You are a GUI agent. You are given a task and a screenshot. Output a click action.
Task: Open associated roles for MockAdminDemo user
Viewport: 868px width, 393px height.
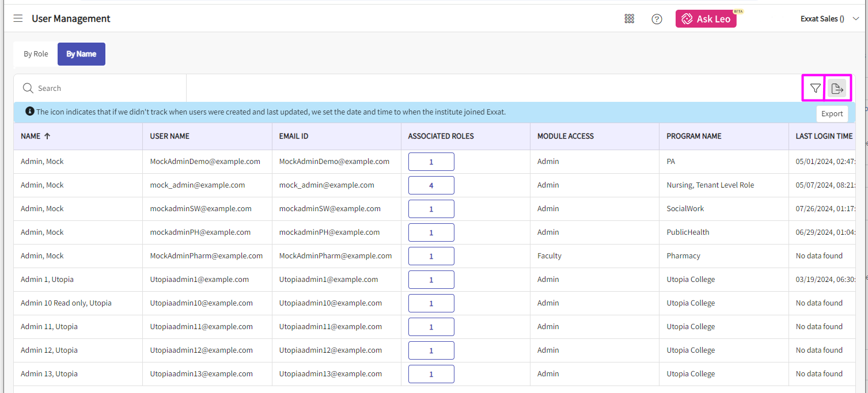(x=431, y=162)
